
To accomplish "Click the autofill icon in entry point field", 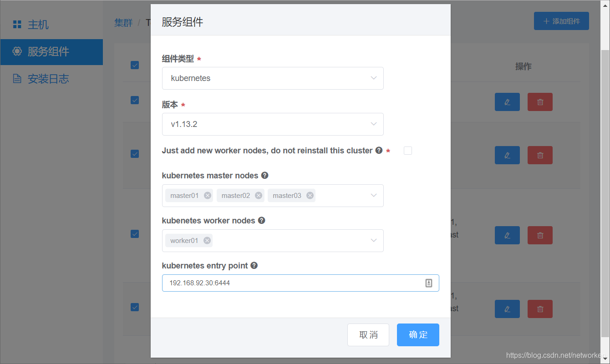I will [x=428, y=283].
